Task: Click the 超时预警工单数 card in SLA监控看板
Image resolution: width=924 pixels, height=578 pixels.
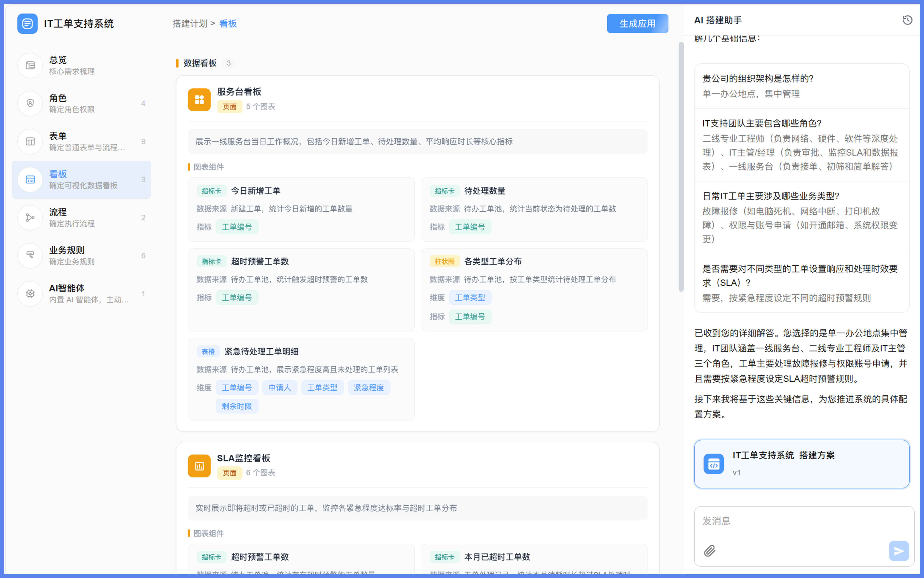Action: 301,559
